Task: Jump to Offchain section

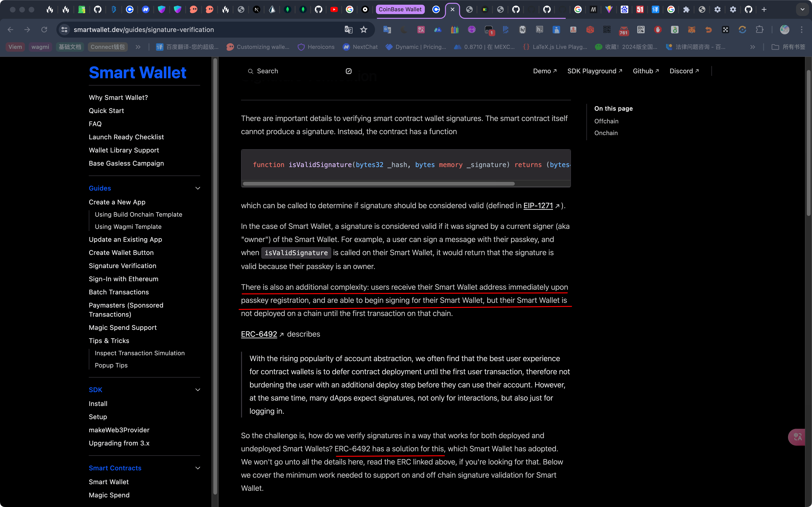Action: click(x=606, y=121)
